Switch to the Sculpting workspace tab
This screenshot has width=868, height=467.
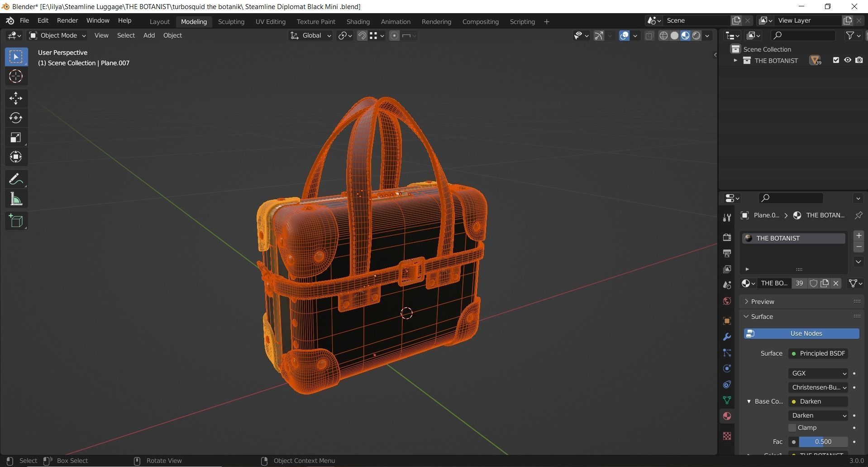[231, 22]
